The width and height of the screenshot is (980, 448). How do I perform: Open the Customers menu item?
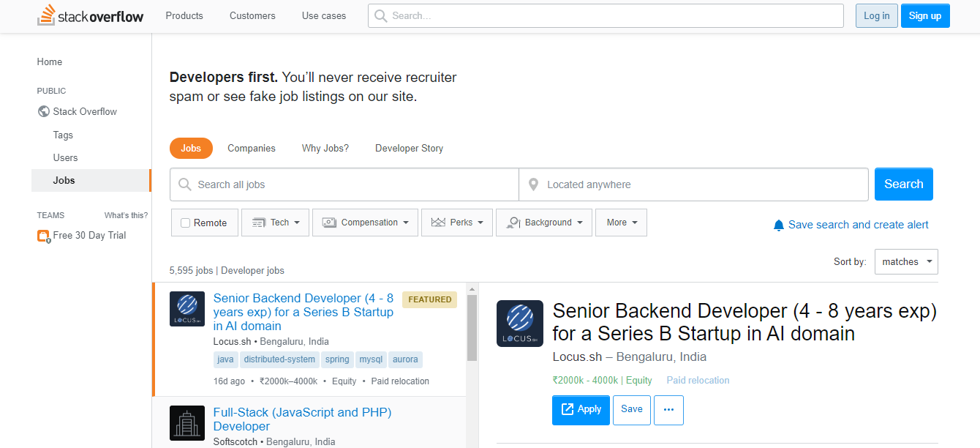click(252, 15)
